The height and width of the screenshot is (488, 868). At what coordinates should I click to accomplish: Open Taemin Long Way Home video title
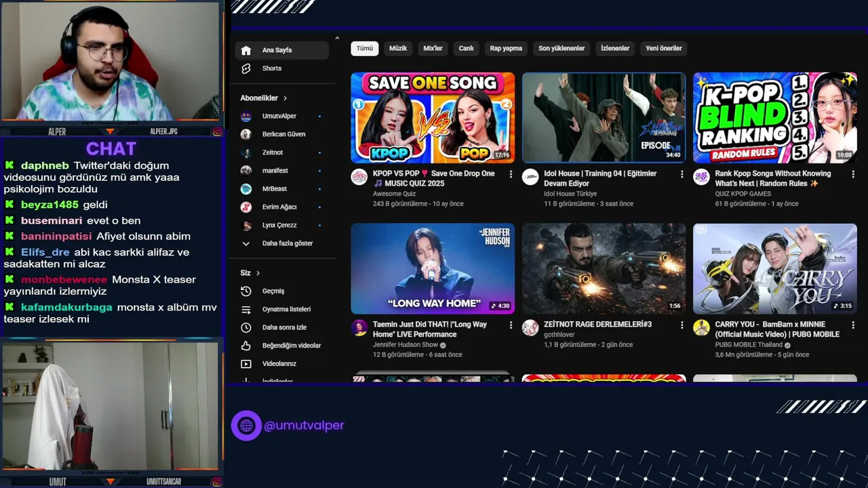click(x=430, y=329)
